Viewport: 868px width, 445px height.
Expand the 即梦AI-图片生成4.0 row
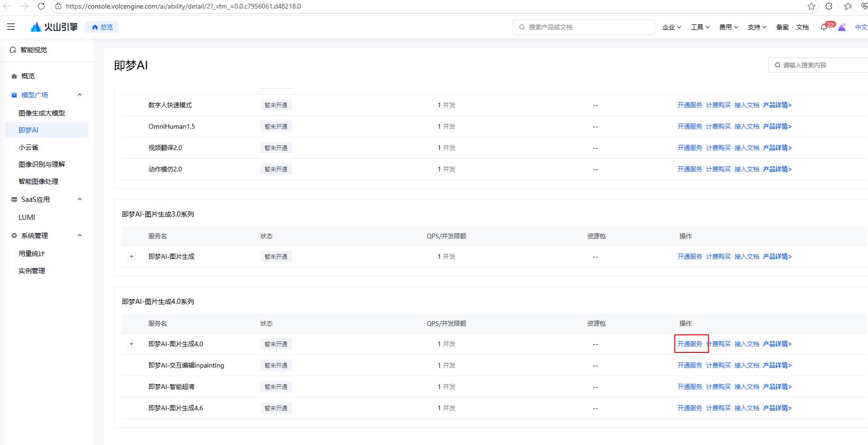point(131,344)
